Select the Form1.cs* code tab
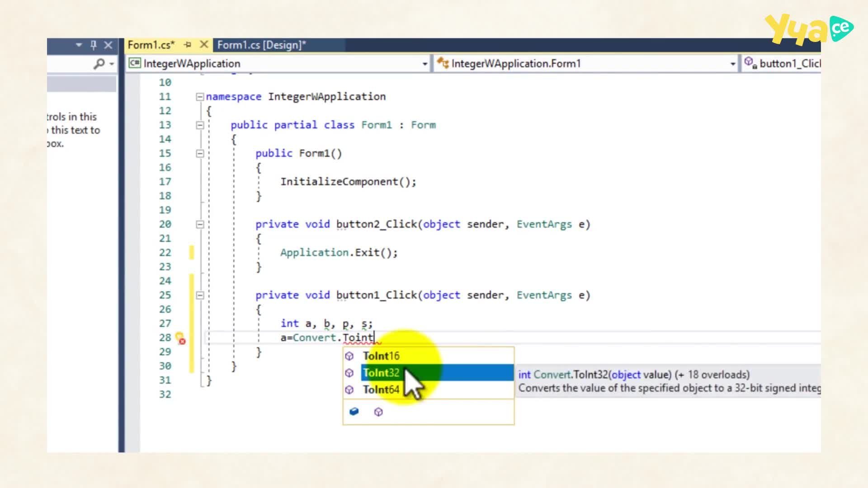The height and width of the screenshot is (488, 868). [151, 45]
